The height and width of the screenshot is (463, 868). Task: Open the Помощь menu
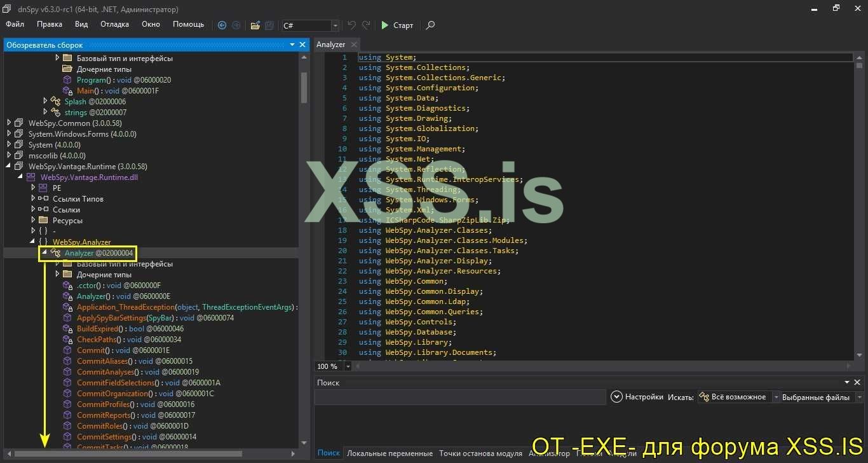click(189, 24)
